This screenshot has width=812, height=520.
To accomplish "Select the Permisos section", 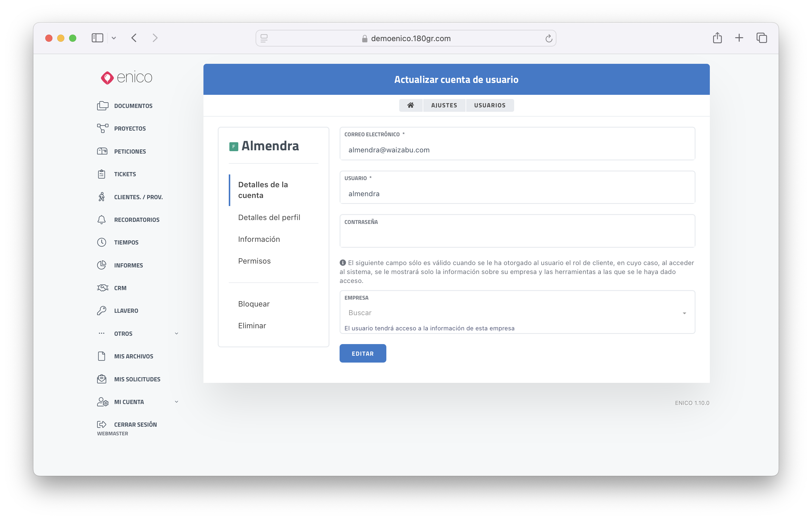I will pos(254,261).
